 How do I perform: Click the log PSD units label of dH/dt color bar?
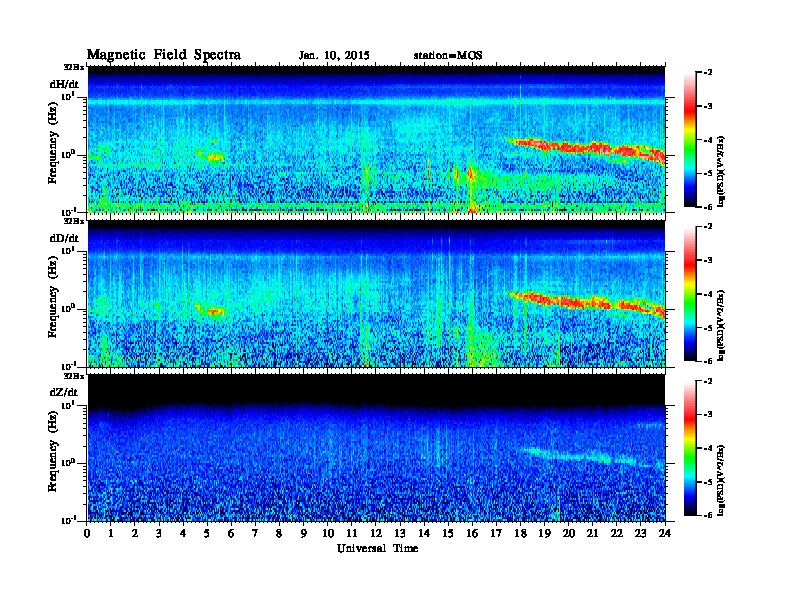[x=721, y=171]
